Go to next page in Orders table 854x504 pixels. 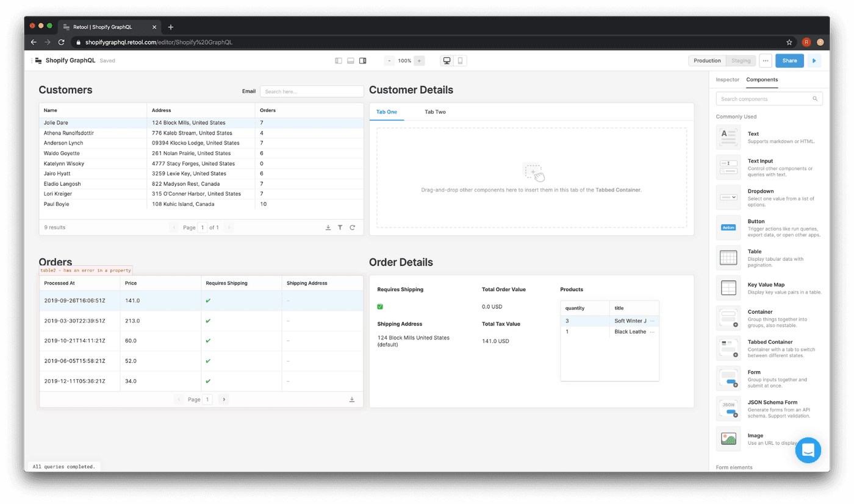pyautogui.click(x=224, y=400)
